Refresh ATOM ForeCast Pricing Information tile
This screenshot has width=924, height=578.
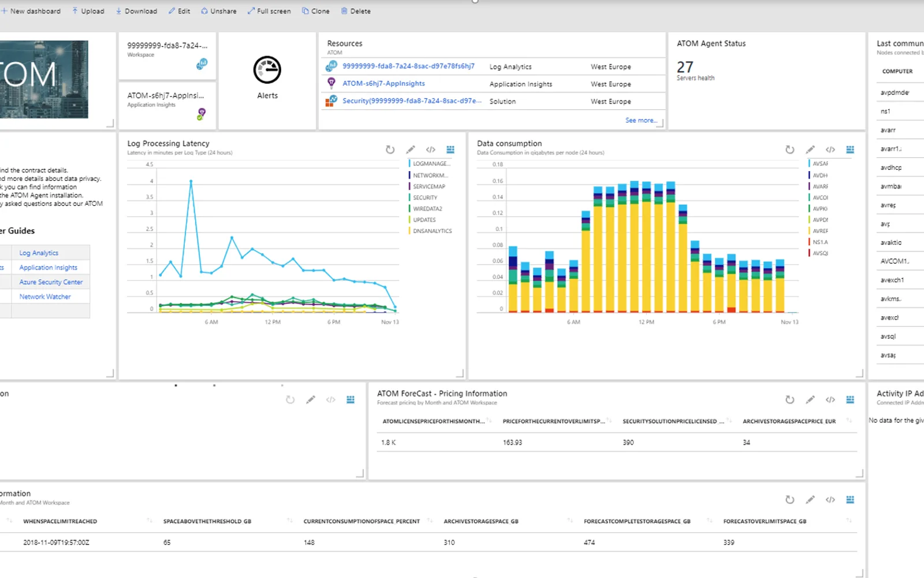tap(790, 400)
